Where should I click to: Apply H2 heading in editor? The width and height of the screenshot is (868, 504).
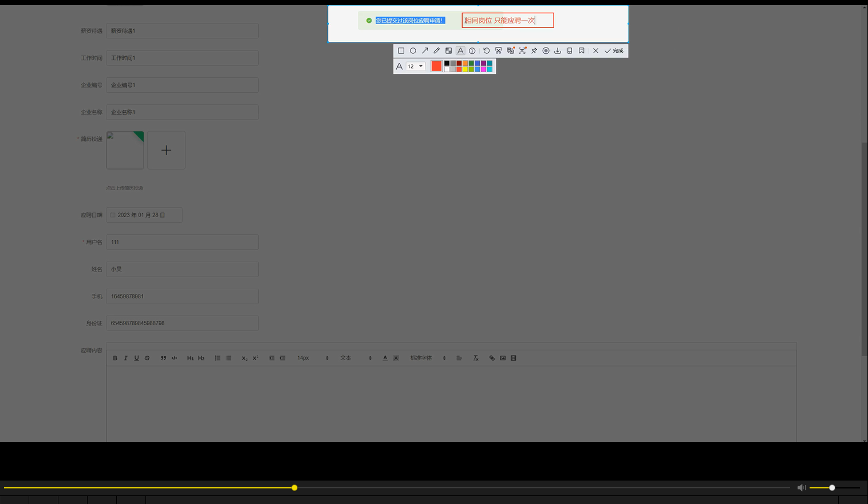pyautogui.click(x=201, y=358)
